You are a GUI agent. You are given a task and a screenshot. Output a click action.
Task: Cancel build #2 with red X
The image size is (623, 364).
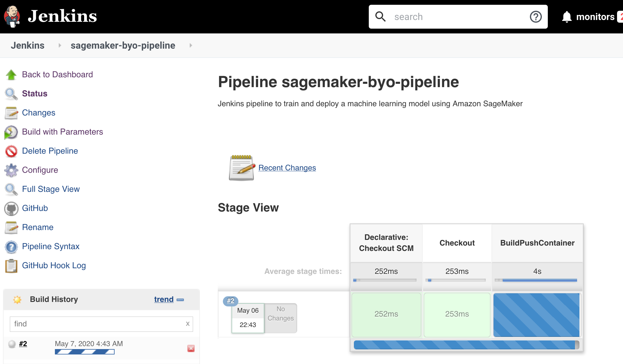(x=191, y=348)
